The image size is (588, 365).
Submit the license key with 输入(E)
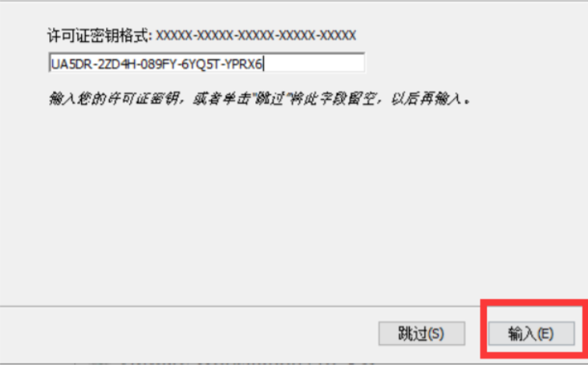tap(531, 333)
